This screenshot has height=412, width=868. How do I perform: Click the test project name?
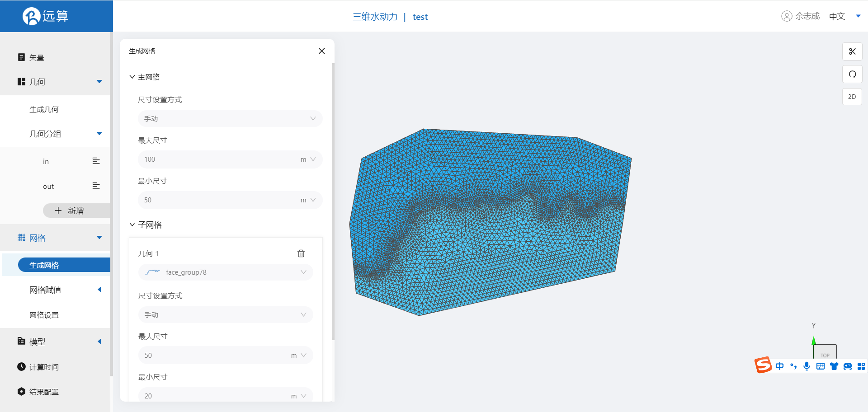click(x=420, y=17)
